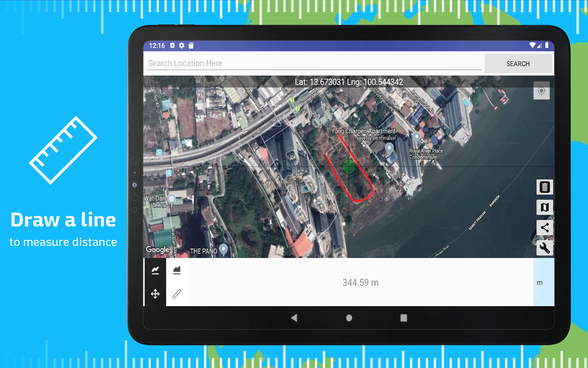Center map on my location

pos(541,91)
